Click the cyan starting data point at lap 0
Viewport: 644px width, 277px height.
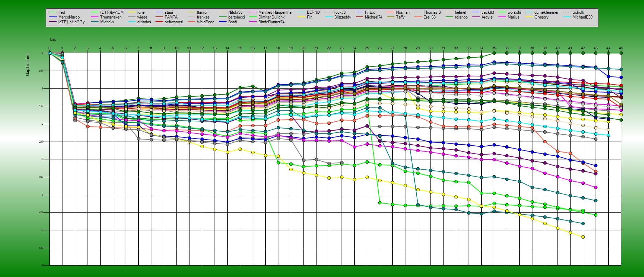coord(49,53)
